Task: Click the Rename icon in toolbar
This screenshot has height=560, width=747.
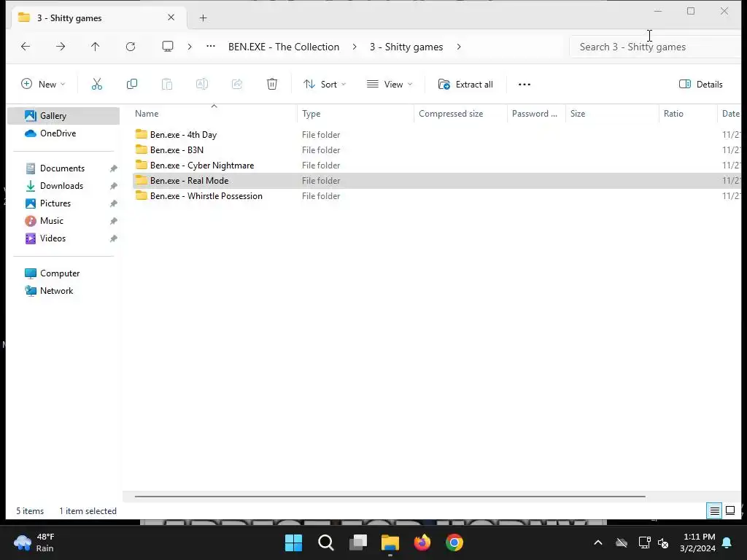Action: point(202,85)
